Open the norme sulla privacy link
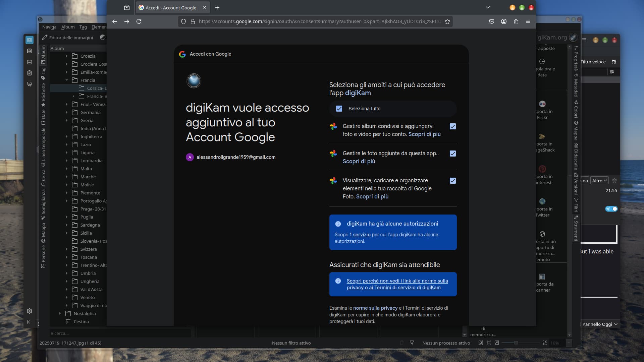Image resolution: width=644 pixels, height=362 pixels. coord(375,308)
